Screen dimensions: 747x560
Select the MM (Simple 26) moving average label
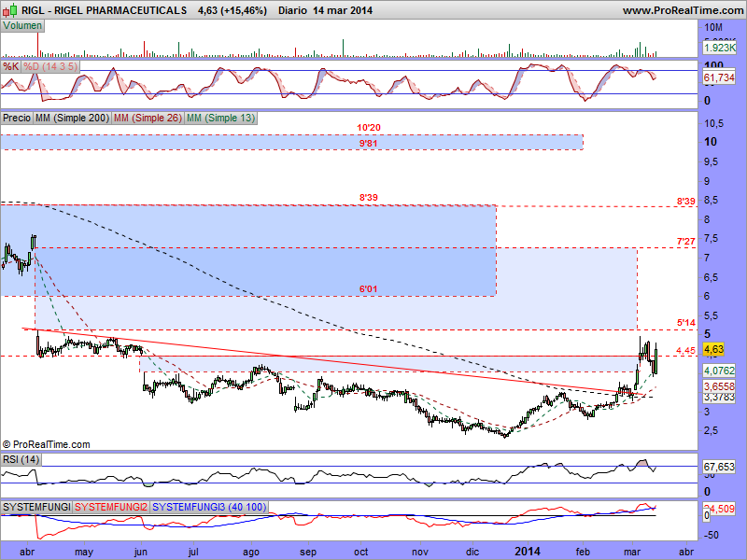(148, 118)
